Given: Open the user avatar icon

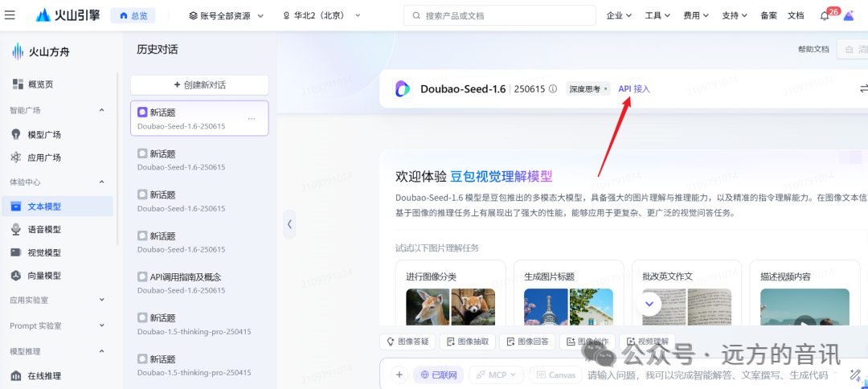Looking at the screenshot, I should pyautogui.click(x=849, y=15).
